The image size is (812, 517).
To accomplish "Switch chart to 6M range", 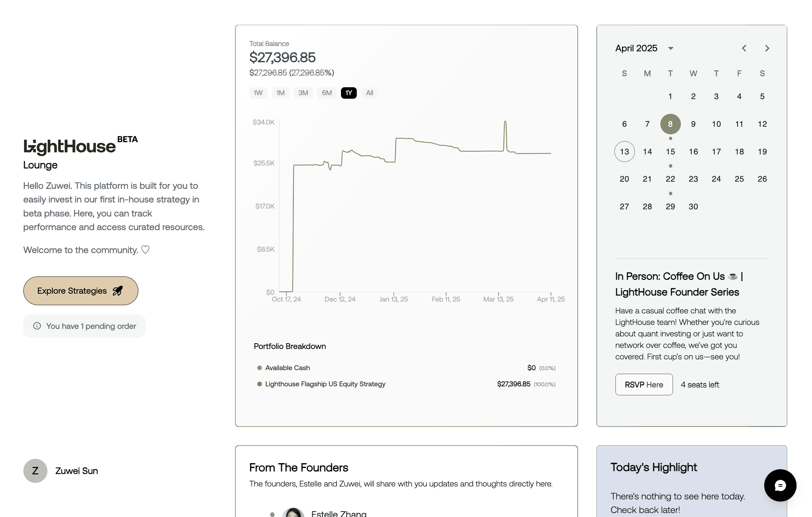I will [327, 93].
